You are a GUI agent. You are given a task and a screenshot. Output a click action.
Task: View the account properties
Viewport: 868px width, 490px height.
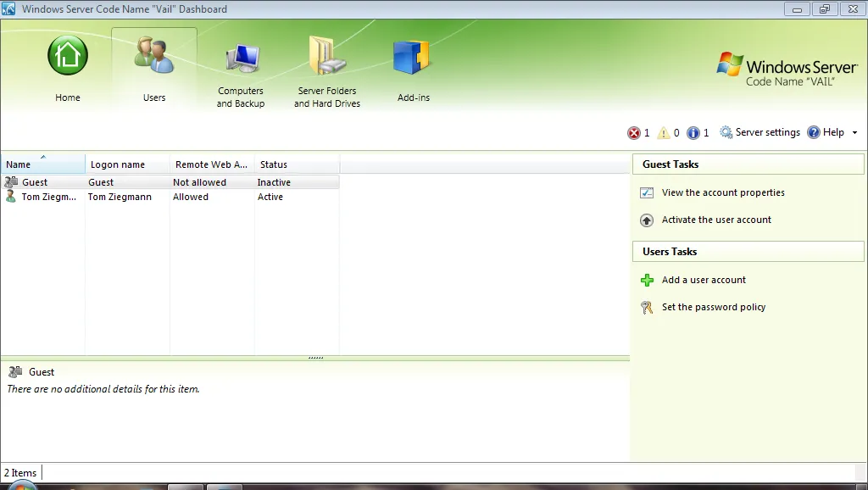tap(723, 192)
